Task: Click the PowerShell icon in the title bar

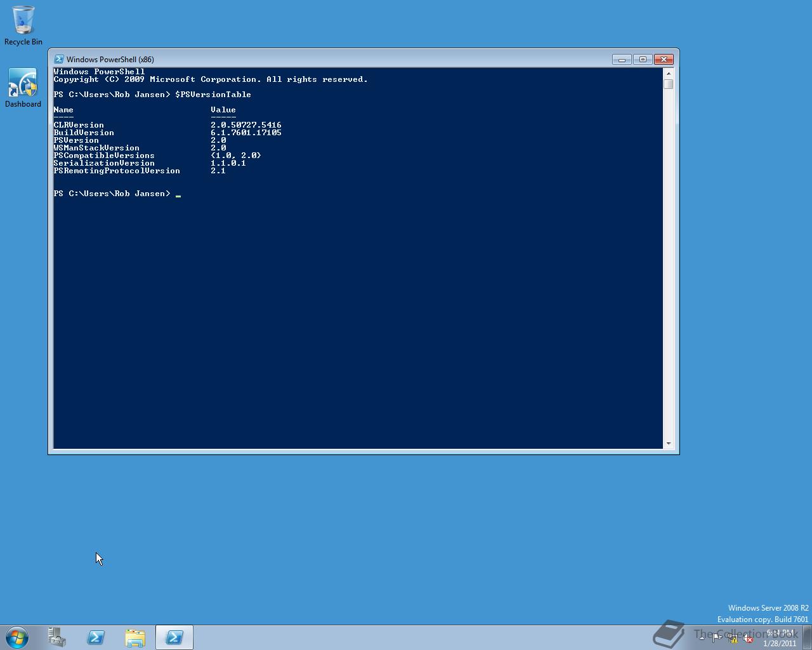Action: coord(59,59)
